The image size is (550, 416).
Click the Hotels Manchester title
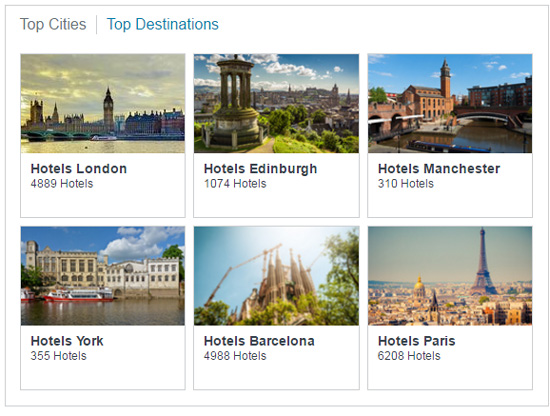[x=439, y=169]
